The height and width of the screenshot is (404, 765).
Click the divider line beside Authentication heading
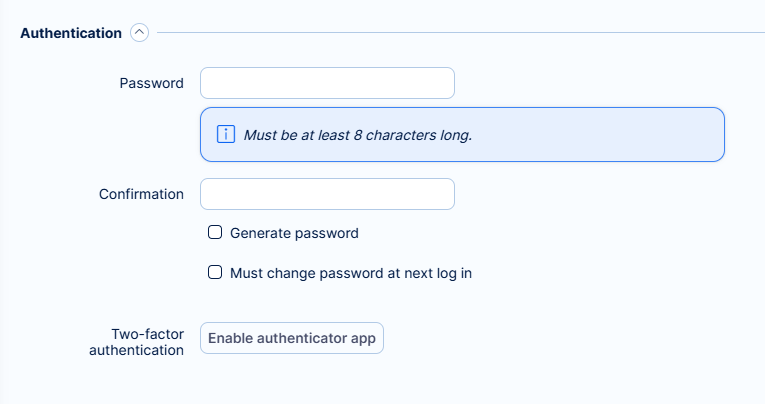tap(450, 33)
